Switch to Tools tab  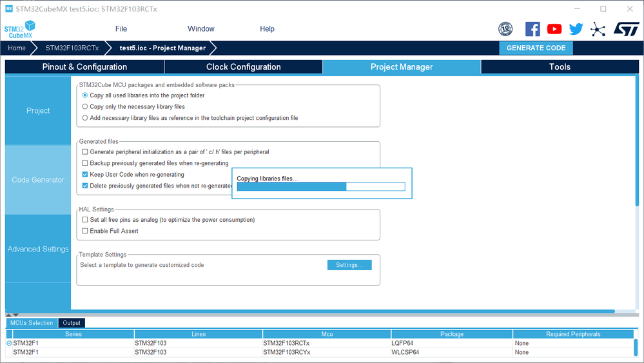point(560,67)
